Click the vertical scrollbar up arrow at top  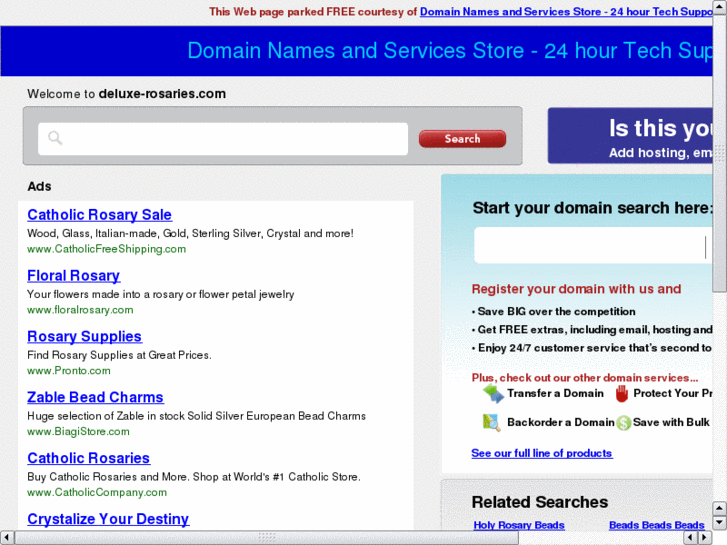pyautogui.click(x=720, y=8)
